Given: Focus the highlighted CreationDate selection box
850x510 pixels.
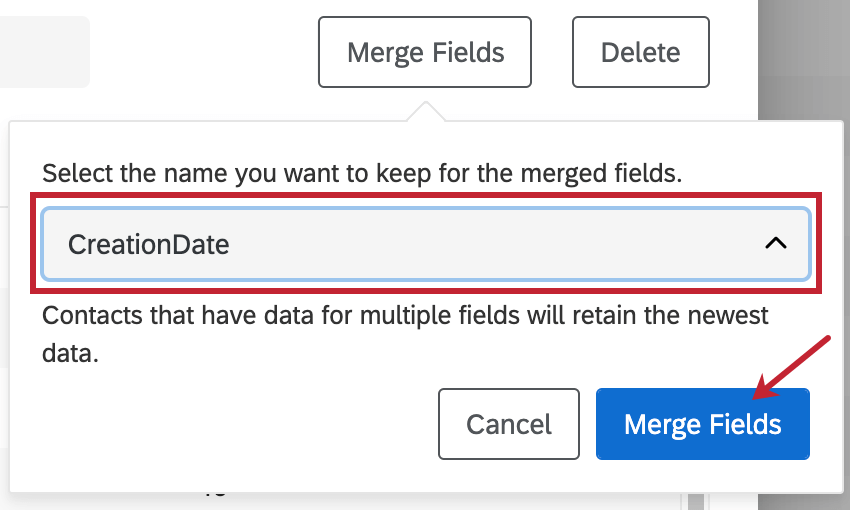Looking at the screenshot, I should (x=426, y=244).
